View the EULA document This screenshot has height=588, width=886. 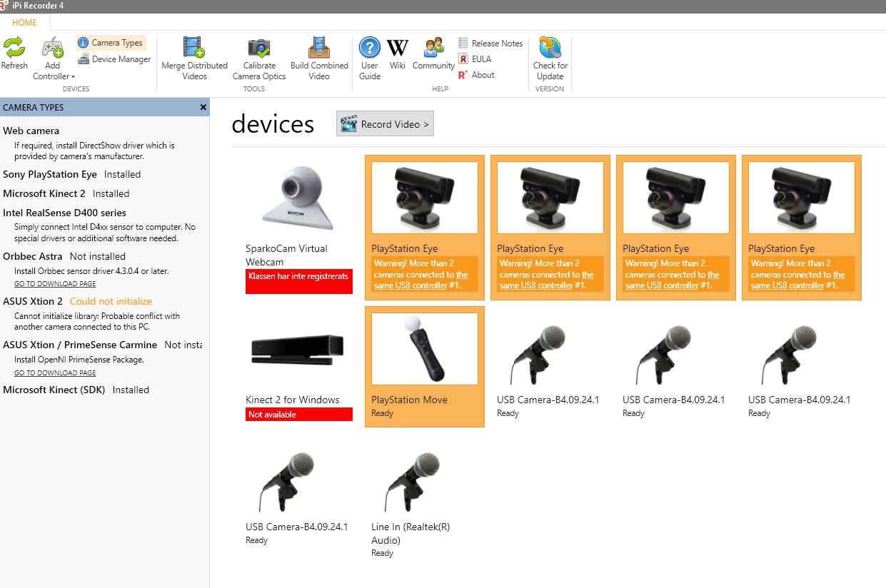click(x=475, y=59)
